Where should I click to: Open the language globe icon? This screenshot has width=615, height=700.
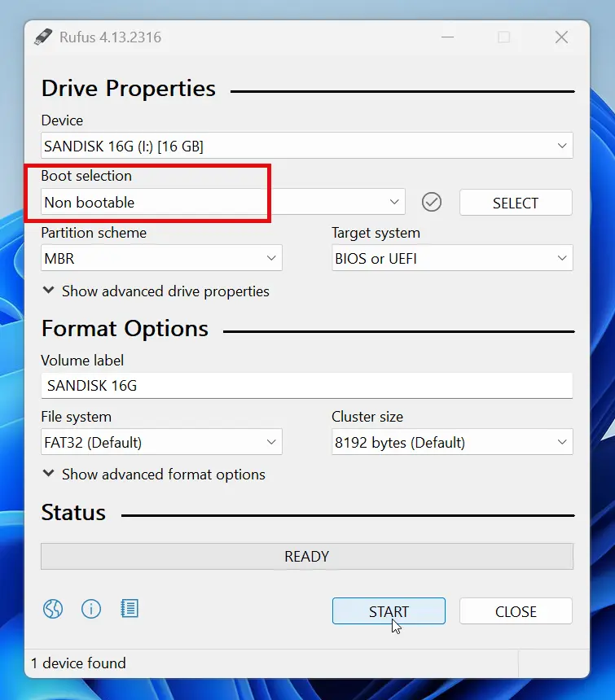pos(53,609)
